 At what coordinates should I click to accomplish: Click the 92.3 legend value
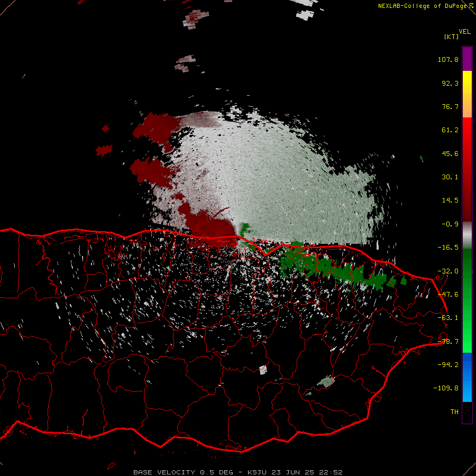pyautogui.click(x=450, y=83)
